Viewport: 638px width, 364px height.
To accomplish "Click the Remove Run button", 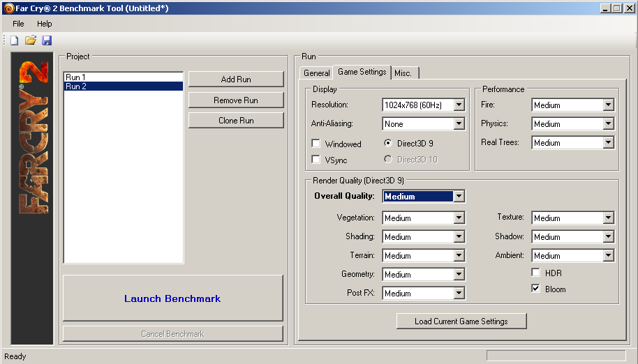I will pyautogui.click(x=236, y=100).
